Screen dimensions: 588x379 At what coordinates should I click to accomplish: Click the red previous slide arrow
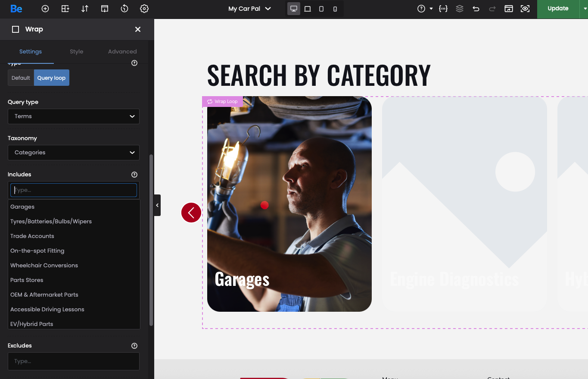point(191,213)
